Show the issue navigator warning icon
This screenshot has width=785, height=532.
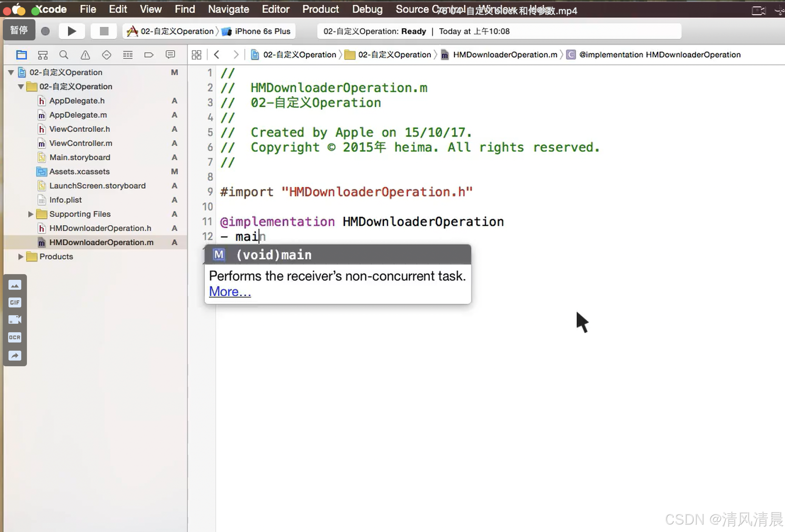85,55
